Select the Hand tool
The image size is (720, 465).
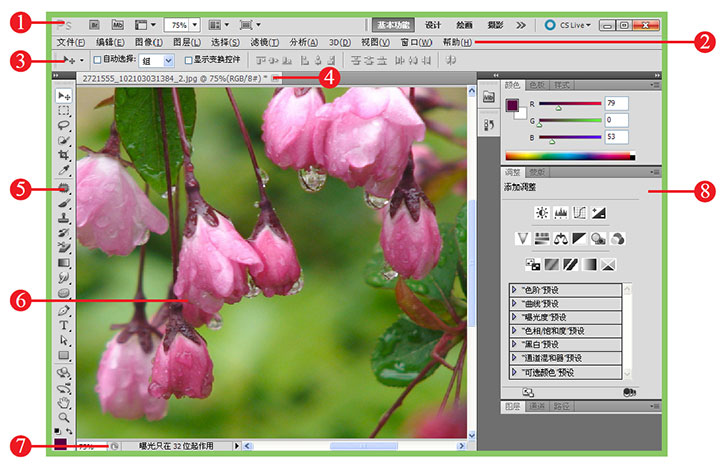64,401
